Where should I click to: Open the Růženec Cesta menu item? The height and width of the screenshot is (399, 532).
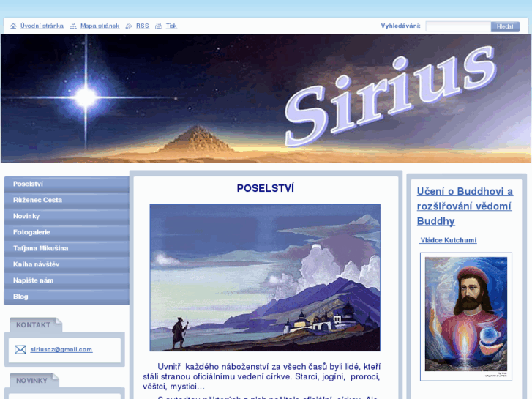(x=67, y=201)
